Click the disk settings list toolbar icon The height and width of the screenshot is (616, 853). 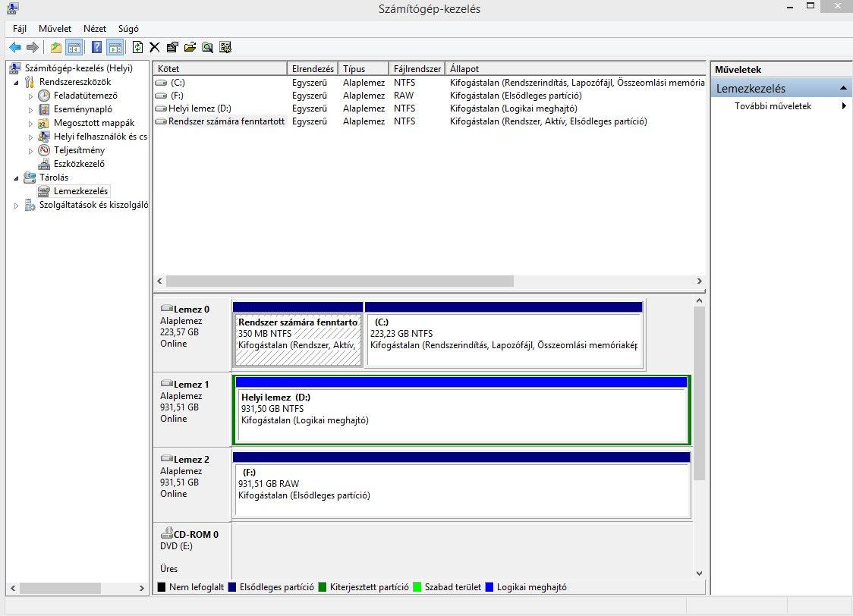point(225,47)
